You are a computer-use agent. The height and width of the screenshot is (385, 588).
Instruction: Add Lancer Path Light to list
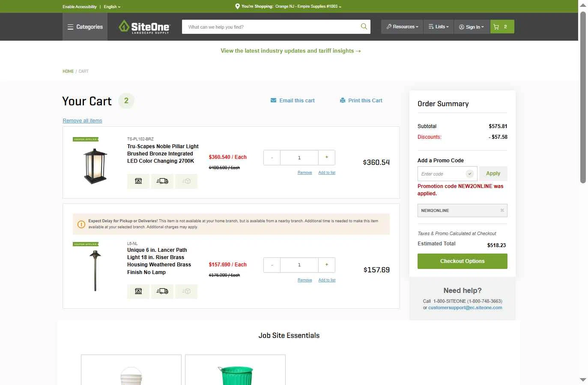[x=327, y=280]
